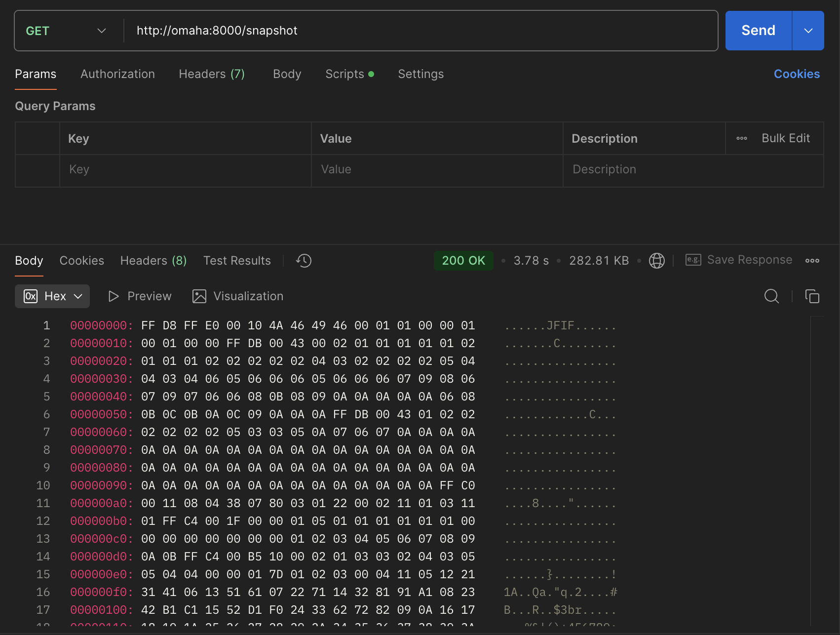Click the Save Response example icon
The height and width of the screenshot is (635, 840).
[693, 260]
